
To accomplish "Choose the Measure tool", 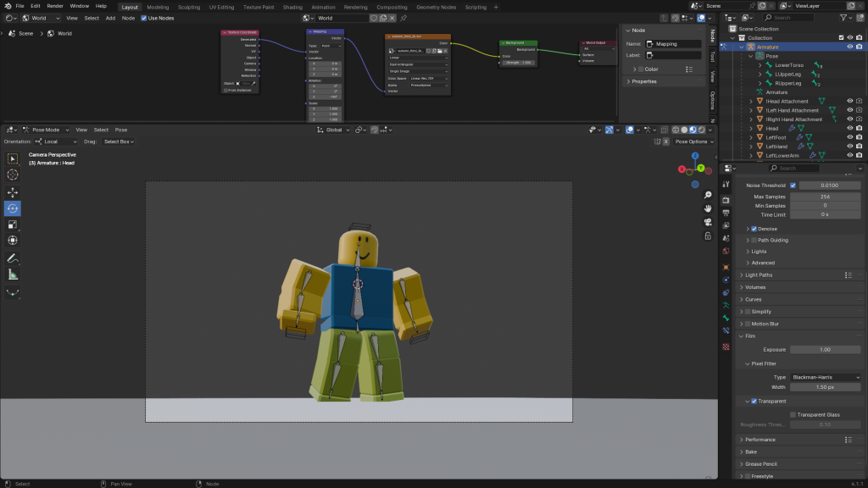I will click(12, 274).
